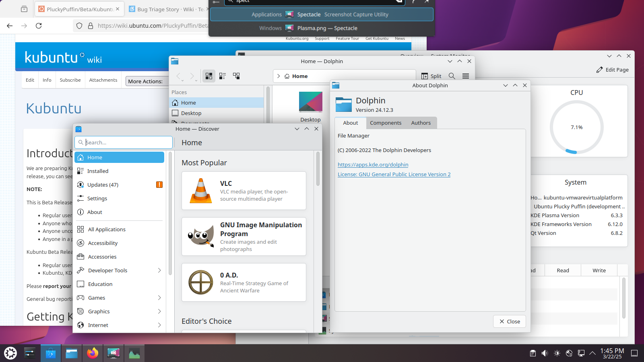Open Settings in the Discover sidebar

click(120, 198)
